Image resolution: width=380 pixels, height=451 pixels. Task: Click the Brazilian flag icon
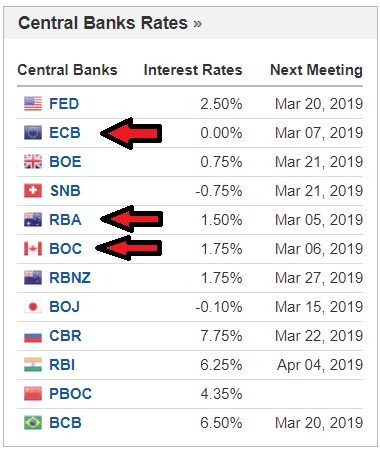33,422
